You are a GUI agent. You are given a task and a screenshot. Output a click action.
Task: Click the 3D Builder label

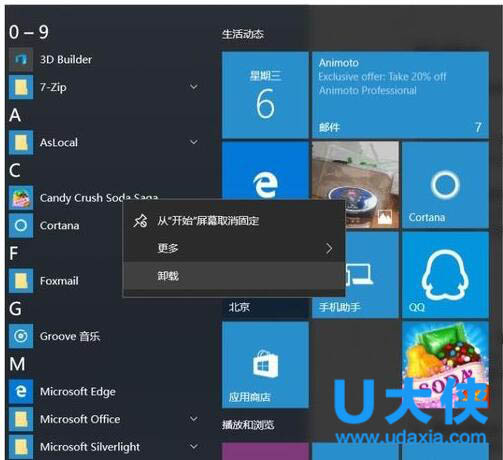pyautogui.click(x=66, y=60)
